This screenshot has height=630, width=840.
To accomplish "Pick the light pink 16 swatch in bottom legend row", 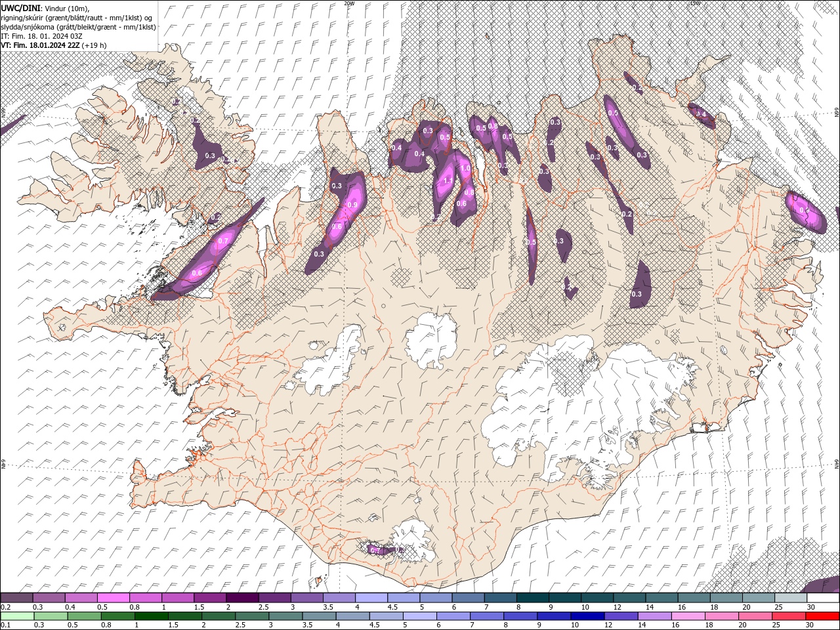I will tap(687, 616).
